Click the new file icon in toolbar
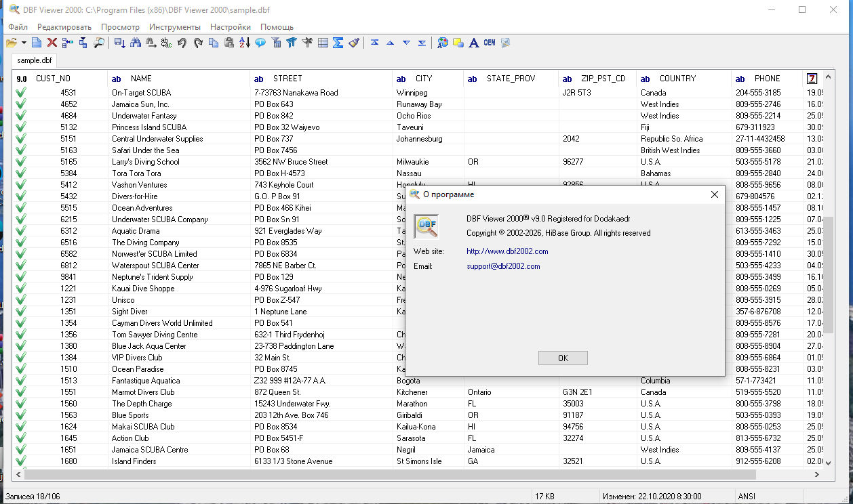Viewport: 853px width, 504px height. coord(37,43)
